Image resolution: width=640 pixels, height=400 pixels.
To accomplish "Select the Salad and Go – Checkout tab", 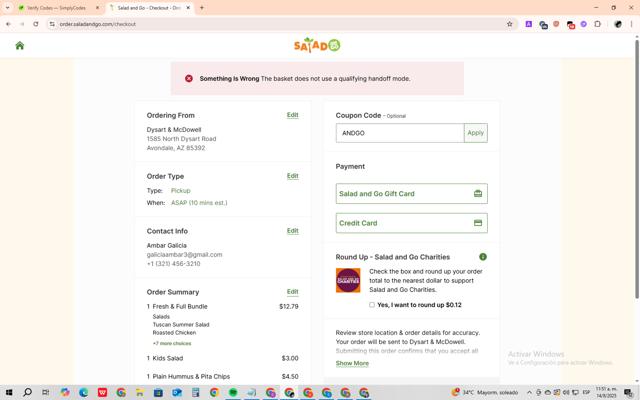I will click(x=149, y=8).
